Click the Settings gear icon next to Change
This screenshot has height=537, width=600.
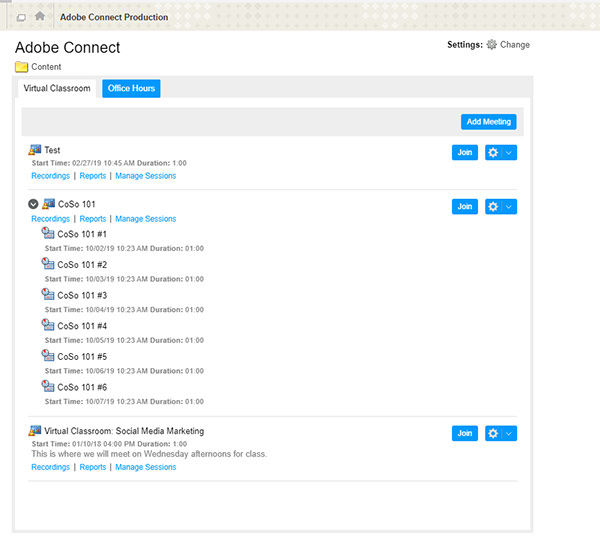point(491,44)
